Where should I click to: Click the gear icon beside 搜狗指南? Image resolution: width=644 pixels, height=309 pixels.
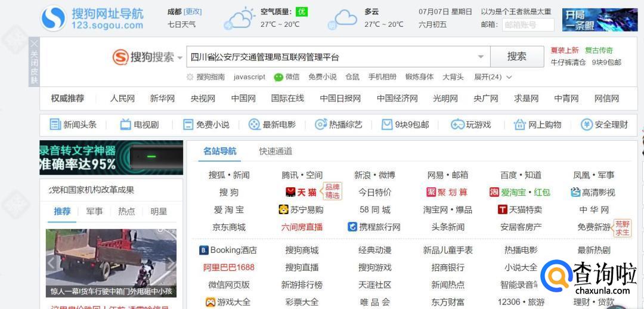190,77
